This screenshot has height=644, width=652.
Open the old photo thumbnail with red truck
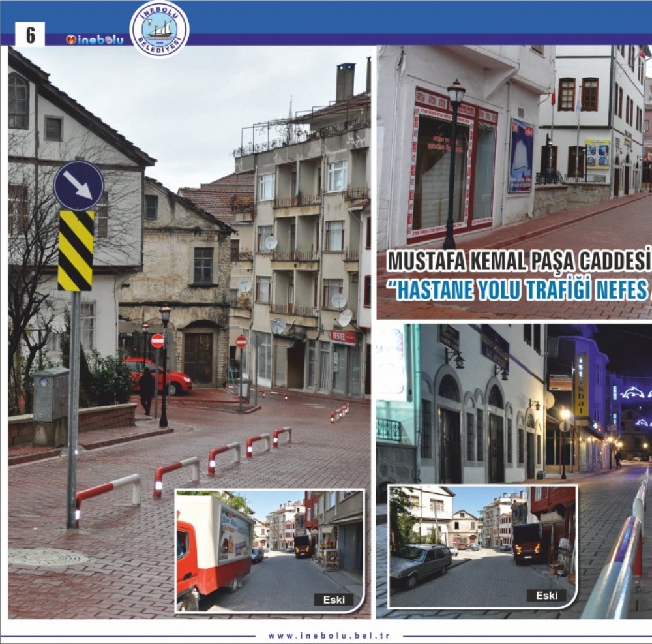[269, 550]
